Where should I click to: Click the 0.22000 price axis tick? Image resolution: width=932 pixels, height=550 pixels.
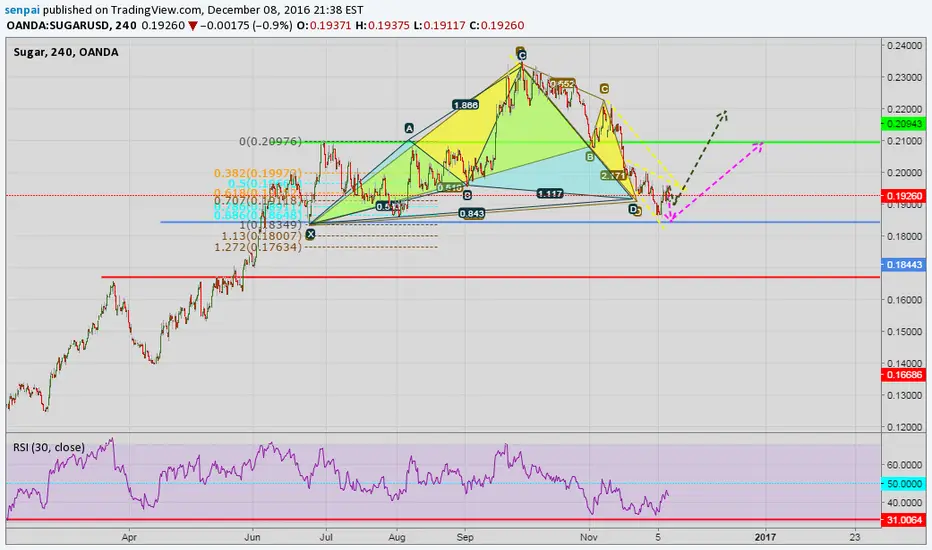point(905,109)
